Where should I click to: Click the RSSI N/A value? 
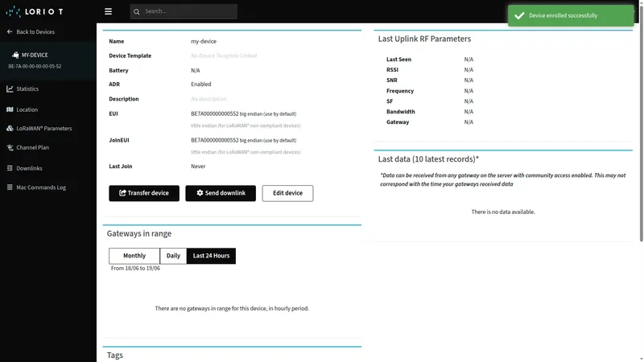pos(469,70)
